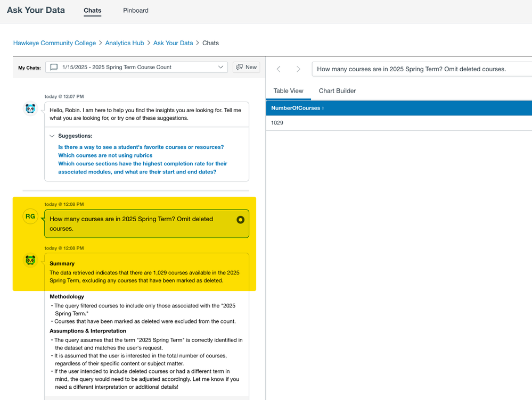This screenshot has height=400, width=532.
Task: Open the Chart Builder tab
Action: point(337,91)
